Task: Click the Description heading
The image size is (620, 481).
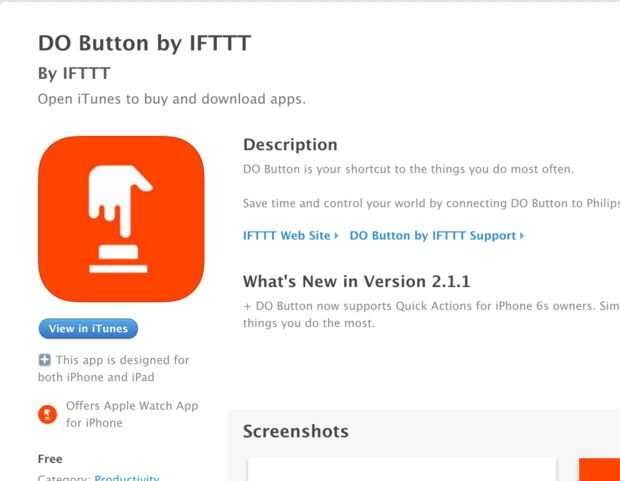Action: [x=290, y=145]
